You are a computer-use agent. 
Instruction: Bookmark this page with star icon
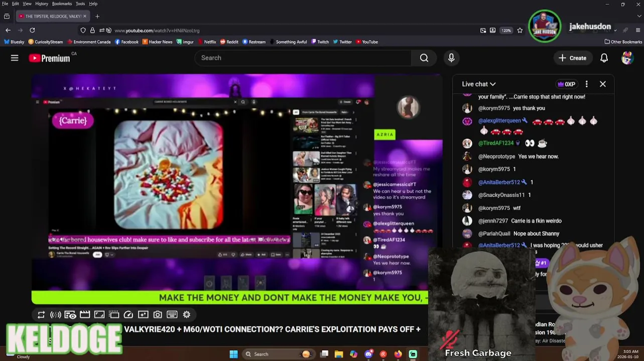pos(520,31)
